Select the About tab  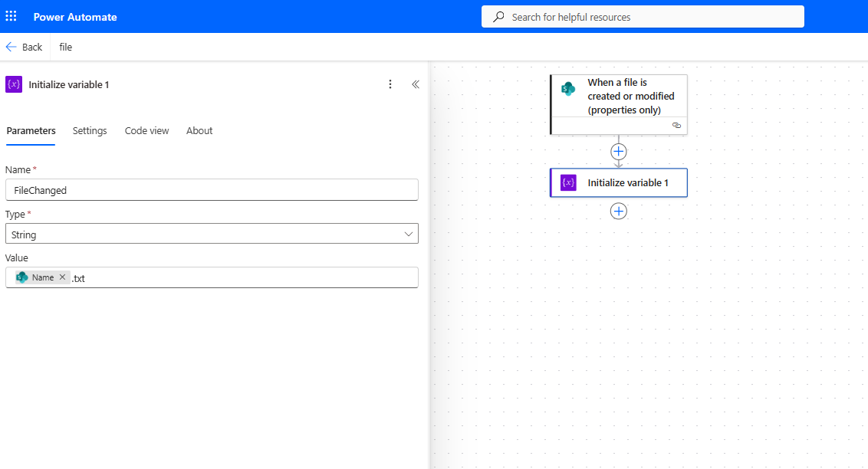tap(199, 131)
